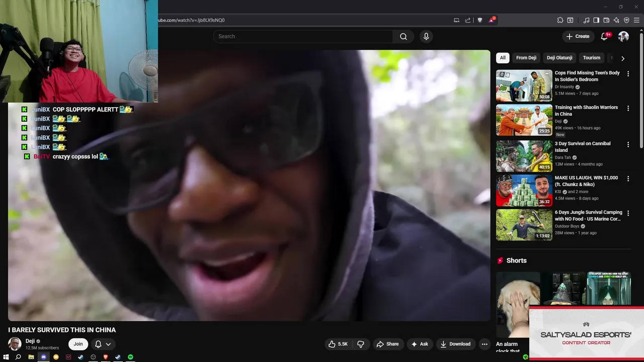
Task: Open the Brave browser taskbar icon
Action: pyautogui.click(x=106, y=357)
